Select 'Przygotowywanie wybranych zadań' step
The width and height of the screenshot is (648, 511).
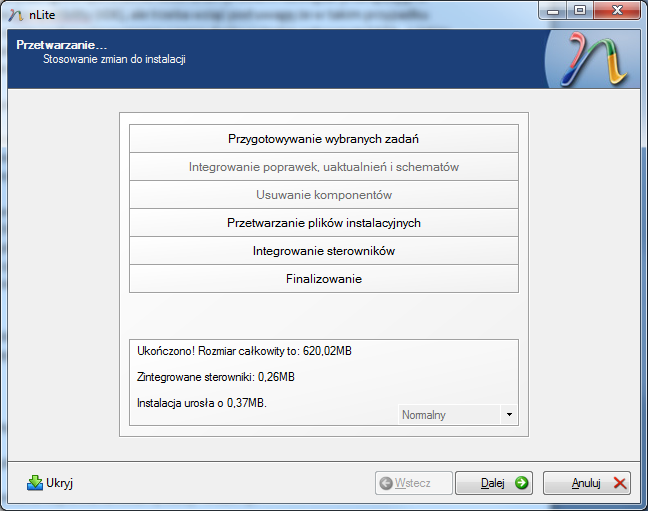coord(324,139)
